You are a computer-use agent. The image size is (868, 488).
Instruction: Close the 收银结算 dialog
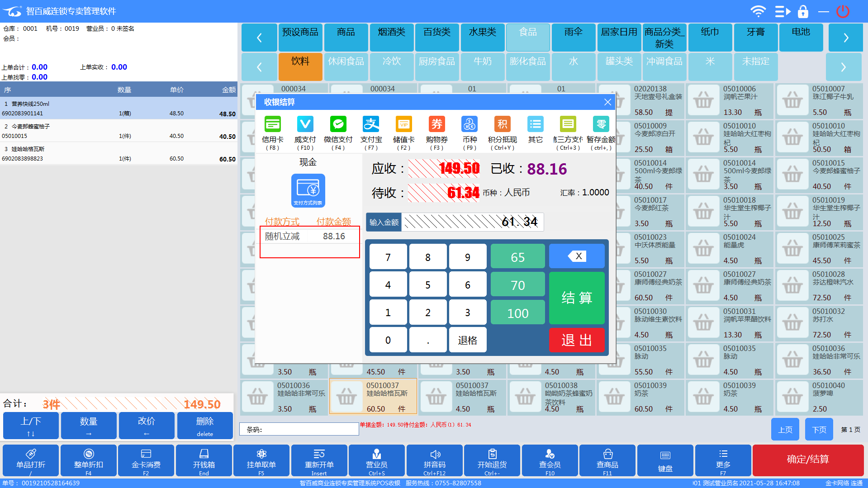607,102
